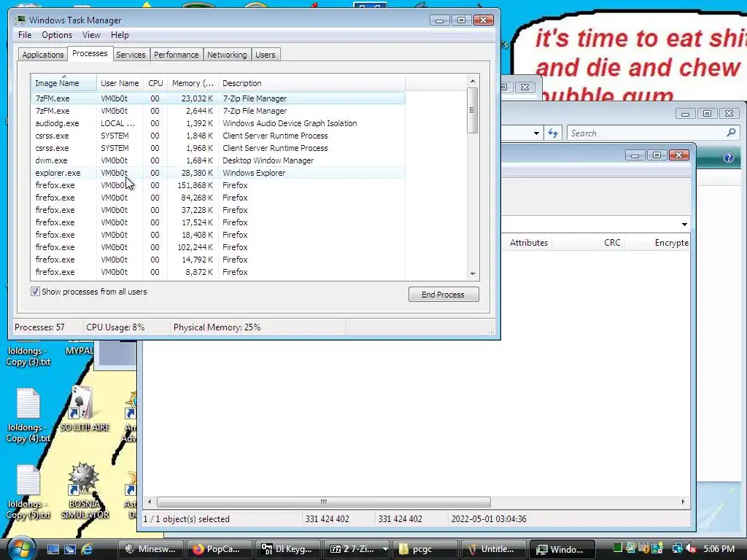Viewport: 747px width, 560px height.
Task: Open the SO LIT!! AIRE desktop shortcut
Action: 84,408
